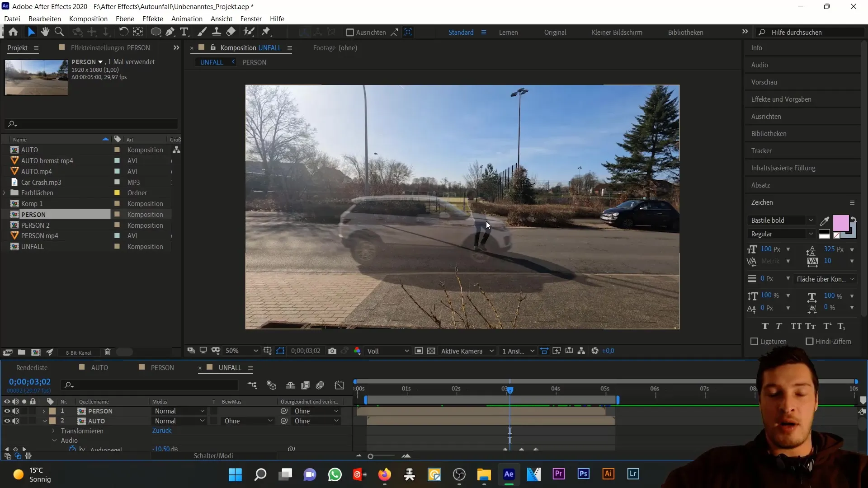Expand the Transformieren property group
This screenshot has height=488, width=868.
coord(53,431)
